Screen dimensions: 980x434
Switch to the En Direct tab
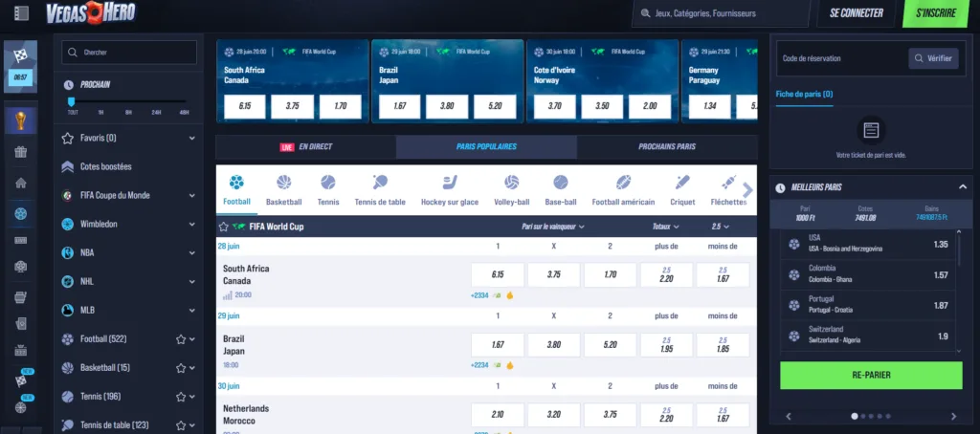coord(305,147)
